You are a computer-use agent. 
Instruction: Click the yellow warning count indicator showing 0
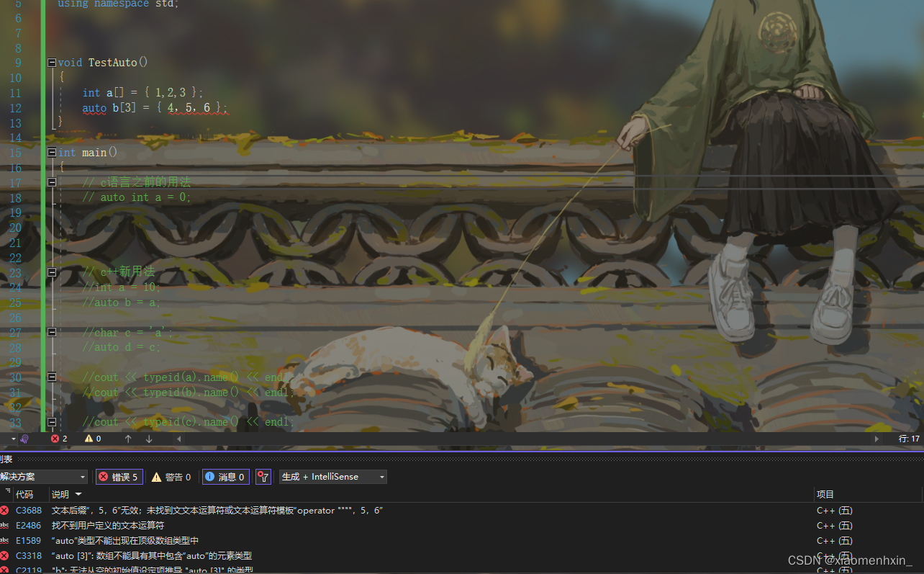click(x=93, y=439)
